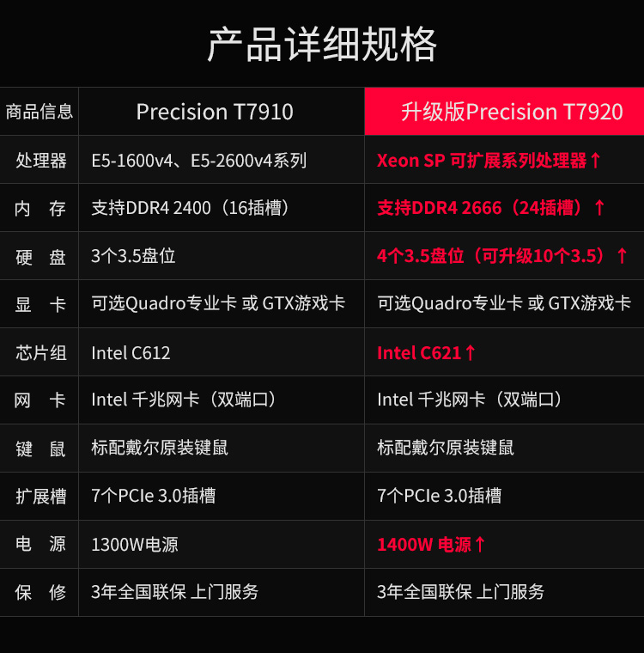Click the E5-1600v4、E5-2600v4系列 cell

(199, 161)
